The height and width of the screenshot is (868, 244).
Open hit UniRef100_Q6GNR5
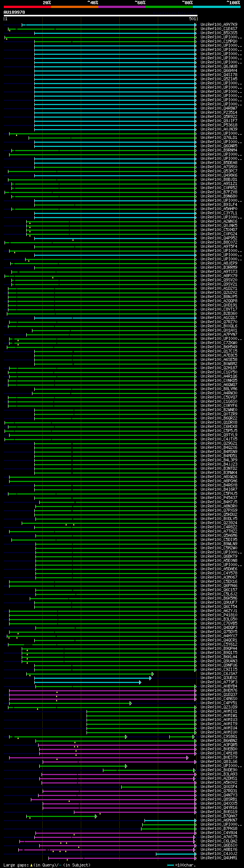(219, 146)
